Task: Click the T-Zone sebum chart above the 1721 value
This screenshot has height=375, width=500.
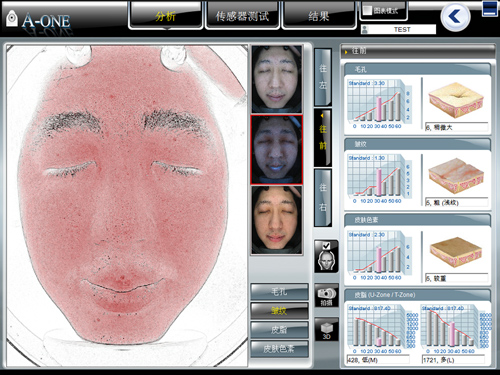Action: click(x=456, y=329)
